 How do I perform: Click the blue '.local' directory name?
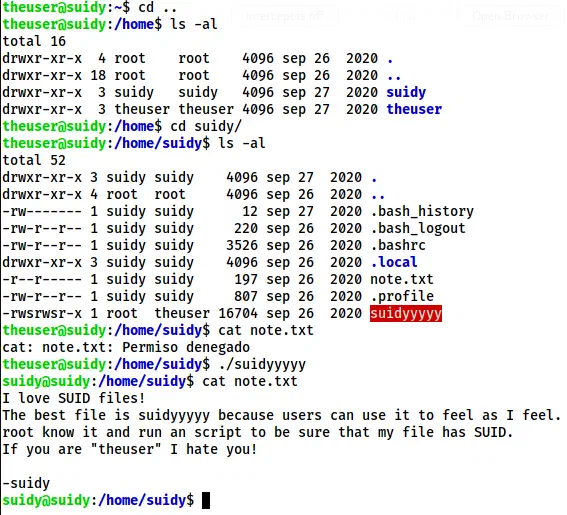tap(394, 262)
